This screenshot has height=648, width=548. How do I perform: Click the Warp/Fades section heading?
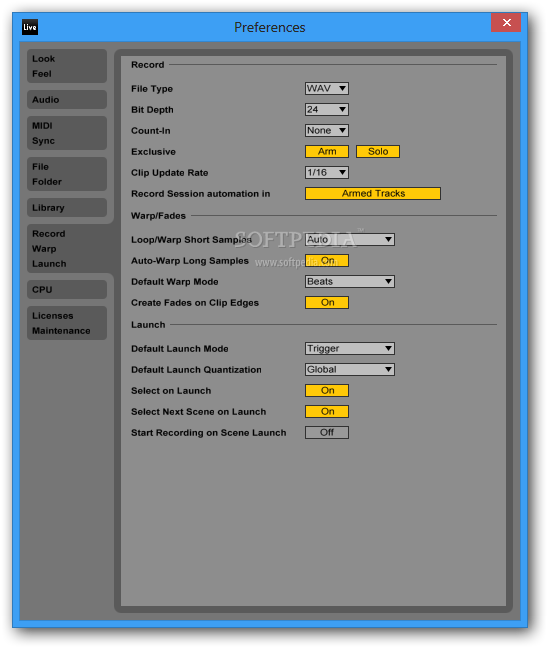coord(158,216)
